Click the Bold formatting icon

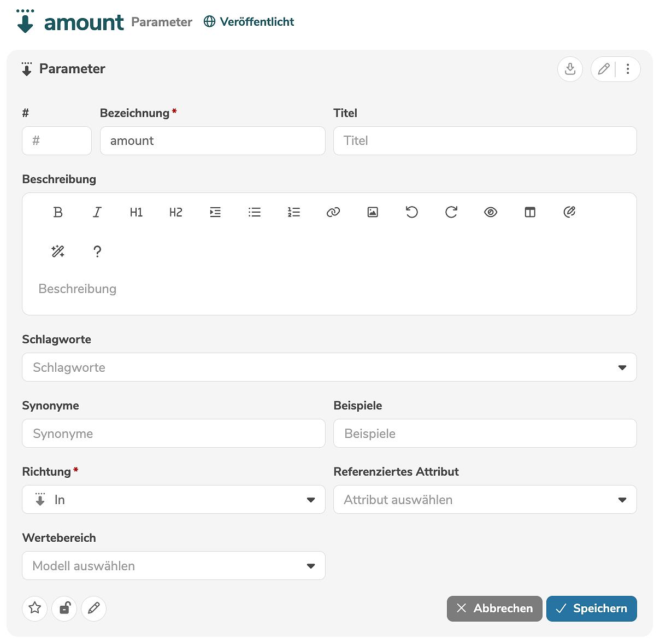(x=58, y=212)
